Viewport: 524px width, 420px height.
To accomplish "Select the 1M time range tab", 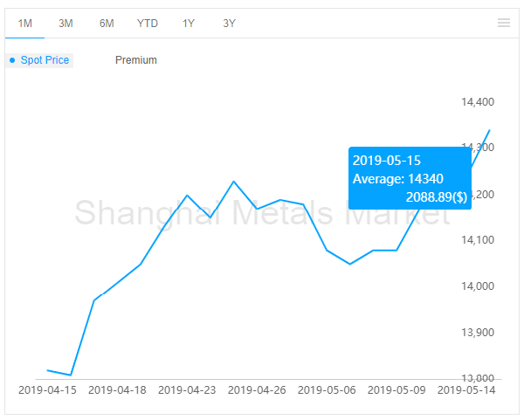I will point(24,24).
